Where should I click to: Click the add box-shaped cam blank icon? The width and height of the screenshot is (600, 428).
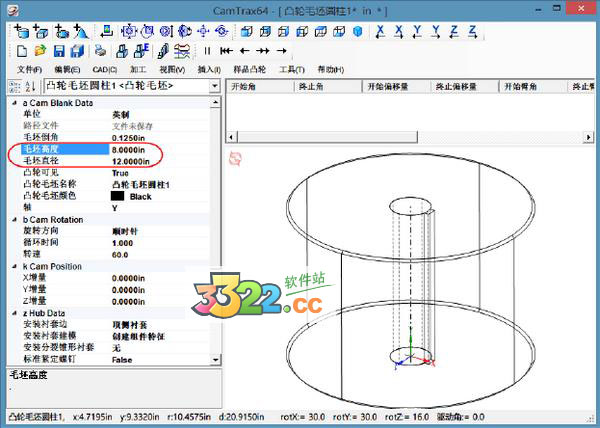[40, 31]
